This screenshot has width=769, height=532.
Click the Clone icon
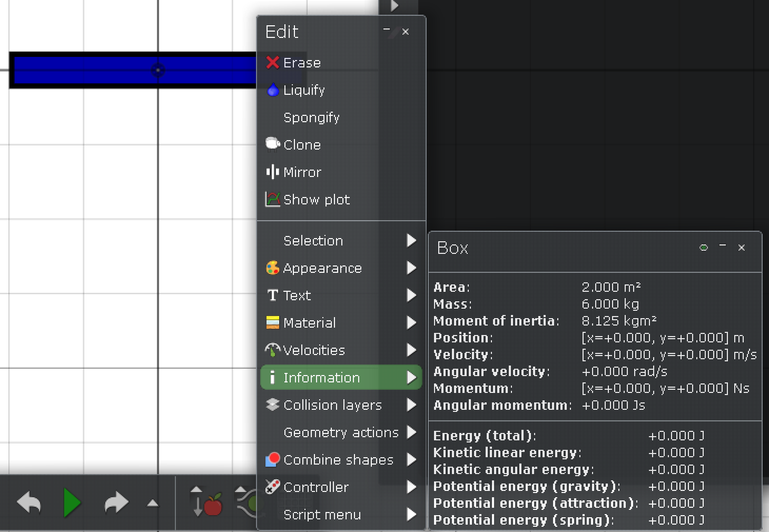coord(272,144)
